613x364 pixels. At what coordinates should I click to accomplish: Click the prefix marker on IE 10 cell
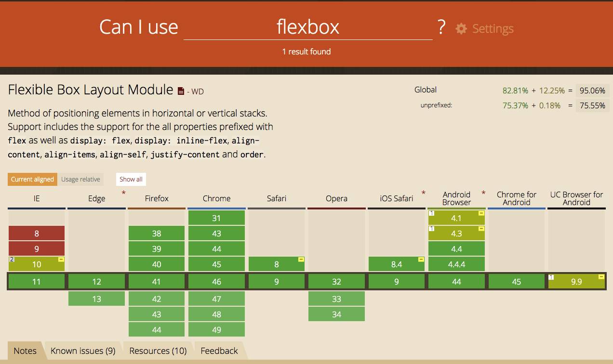61,260
